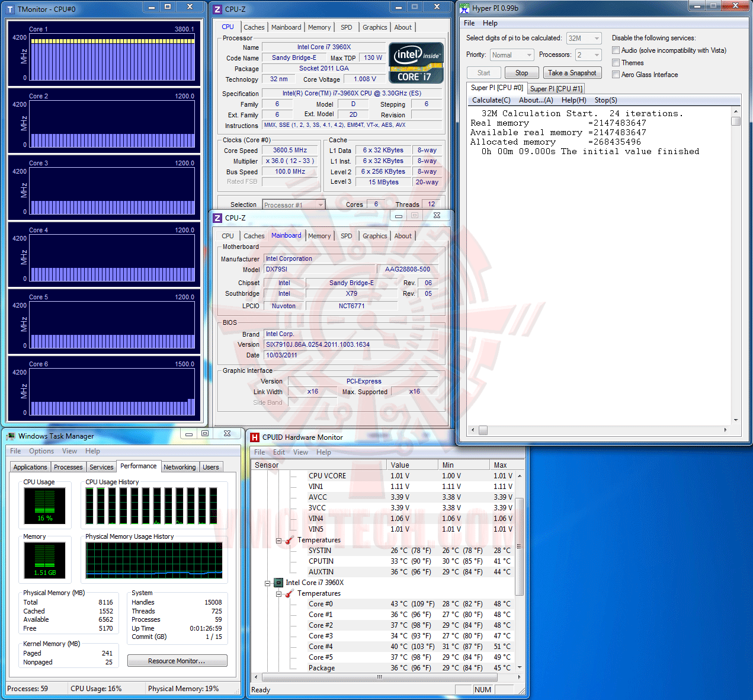Collapse the Intel Core i7 3960X tree node

tap(267, 583)
